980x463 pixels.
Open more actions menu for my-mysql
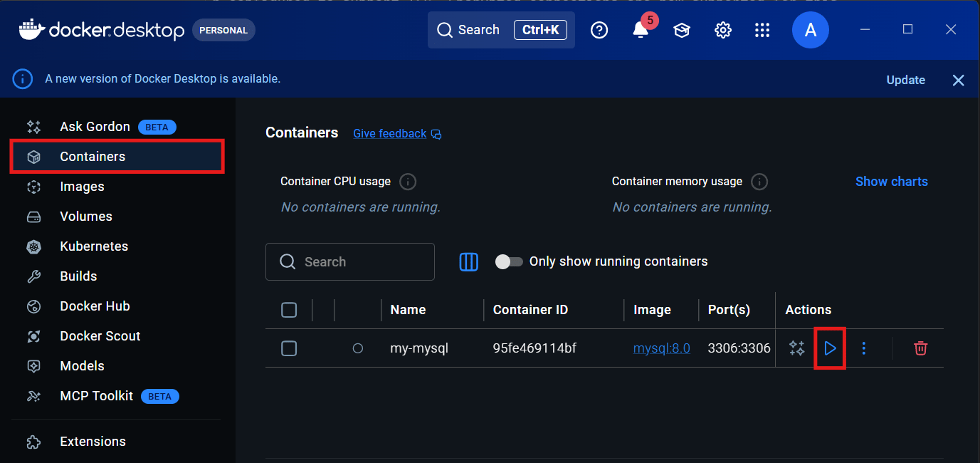point(864,348)
